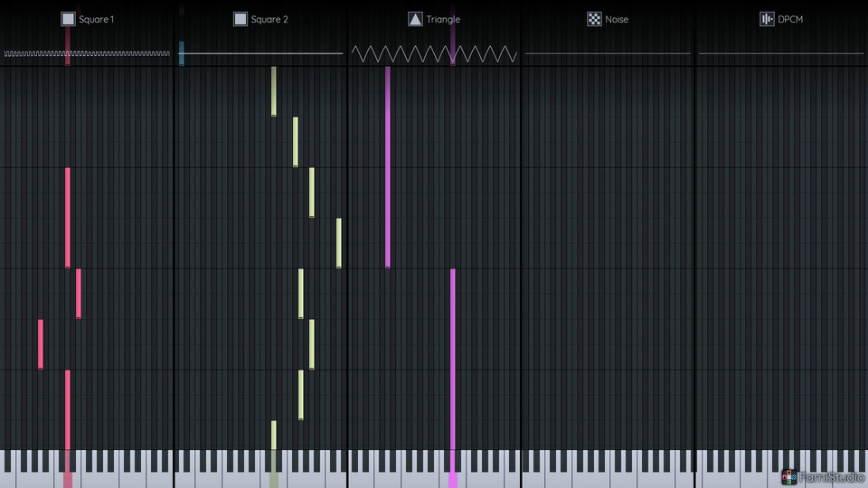868x488 pixels.
Task: Select the DPCM label
Action: 790,19
